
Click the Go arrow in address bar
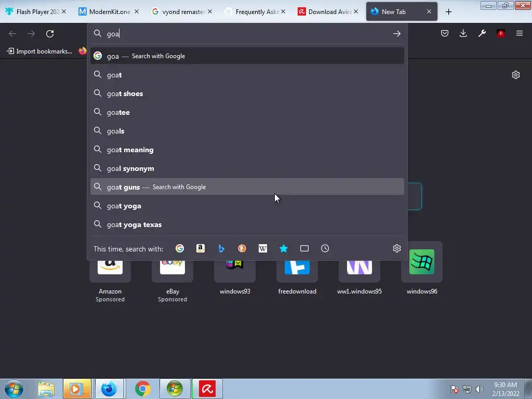coord(396,34)
